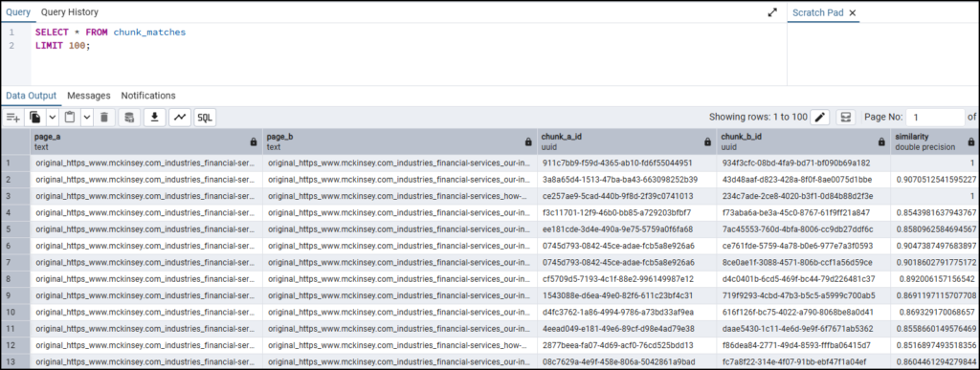Click similarity value 0.9070512541595227
The height and width of the screenshot is (370, 980).
(935, 180)
